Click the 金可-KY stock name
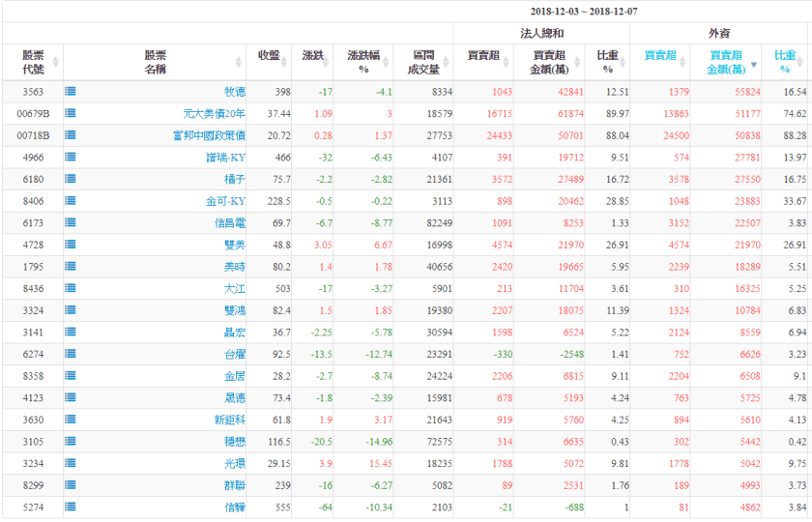812x522 pixels. [x=226, y=201]
